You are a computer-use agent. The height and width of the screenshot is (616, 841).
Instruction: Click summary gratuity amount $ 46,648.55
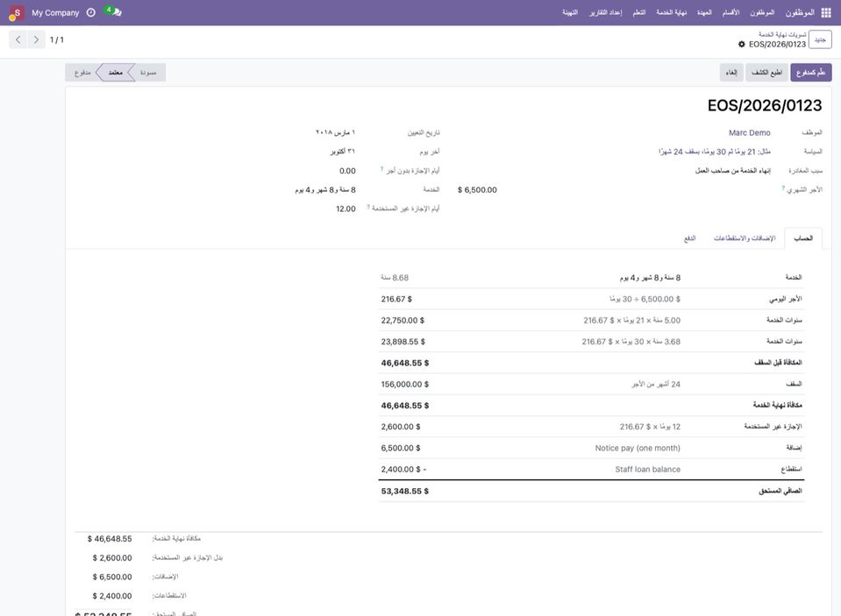pos(110,539)
